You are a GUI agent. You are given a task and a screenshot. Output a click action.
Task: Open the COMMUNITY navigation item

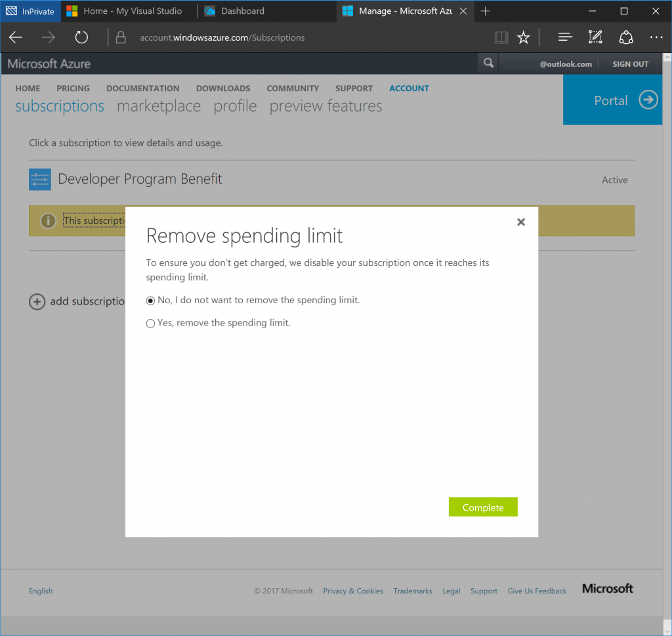pos(293,89)
